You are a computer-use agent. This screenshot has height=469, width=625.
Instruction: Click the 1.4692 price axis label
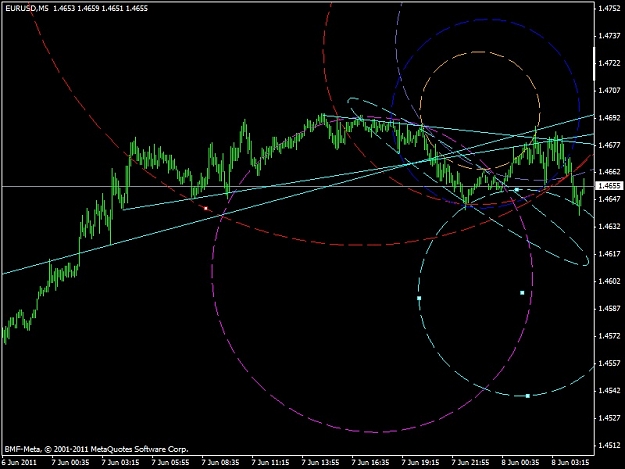click(x=609, y=118)
